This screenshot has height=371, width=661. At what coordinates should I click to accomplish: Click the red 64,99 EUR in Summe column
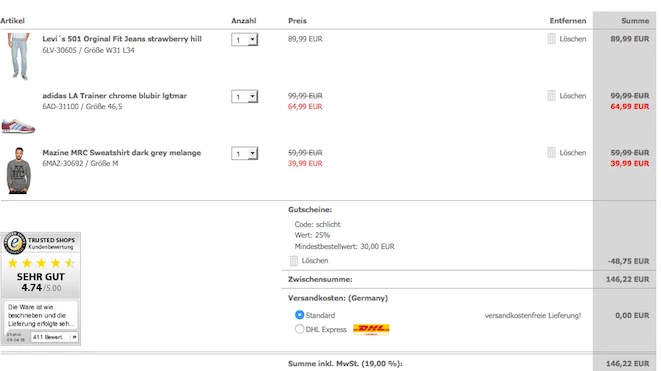point(630,107)
